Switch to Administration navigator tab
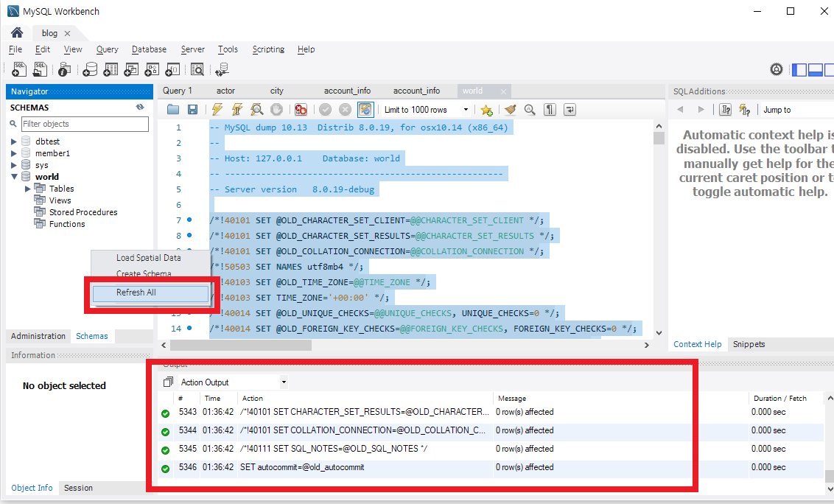834x504 pixels. tap(38, 336)
